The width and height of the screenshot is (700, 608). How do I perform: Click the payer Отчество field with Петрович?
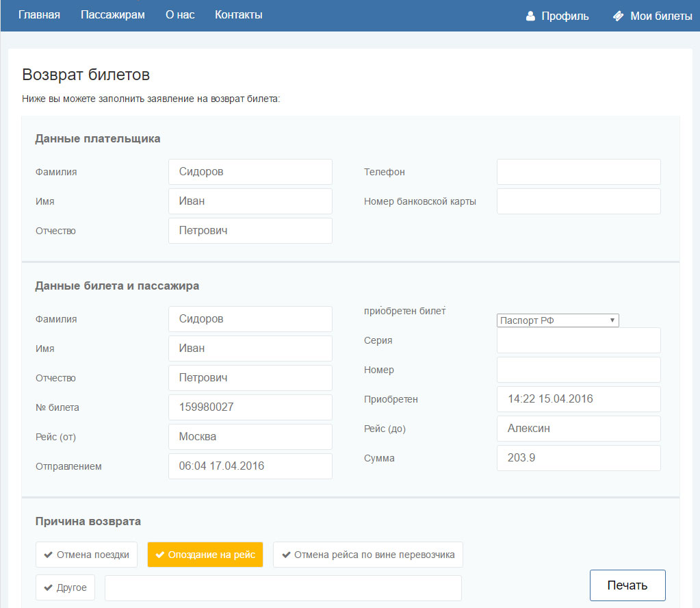click(250, 231)
